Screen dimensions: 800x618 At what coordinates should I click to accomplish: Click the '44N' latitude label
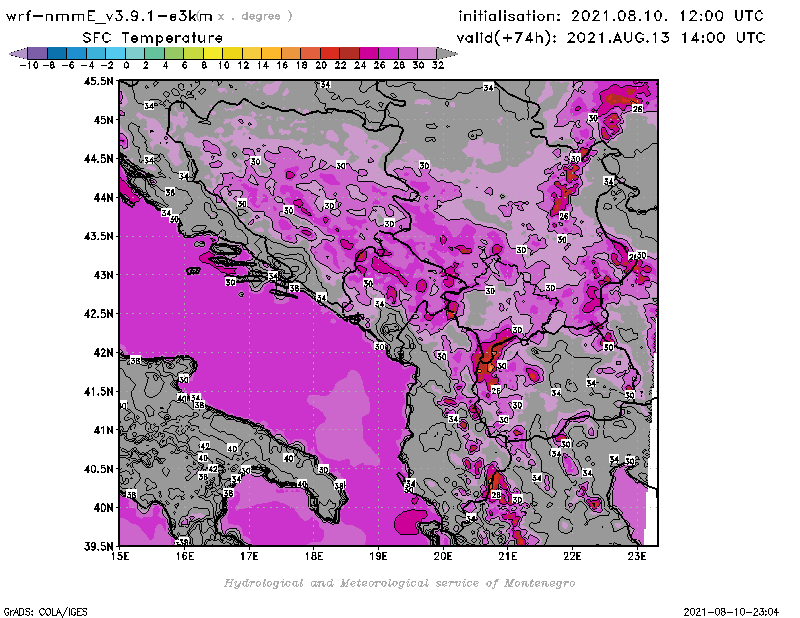pos(103,197)
